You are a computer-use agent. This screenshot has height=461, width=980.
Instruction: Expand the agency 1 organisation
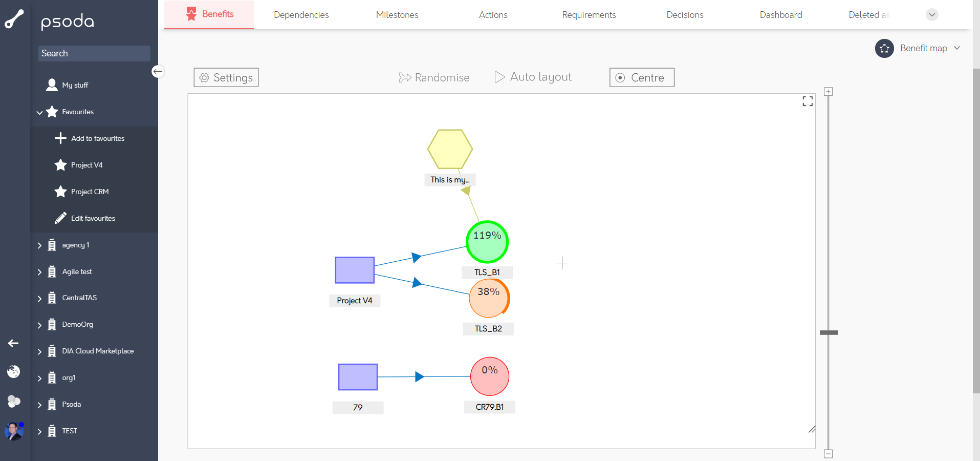[x=39, y=245]
